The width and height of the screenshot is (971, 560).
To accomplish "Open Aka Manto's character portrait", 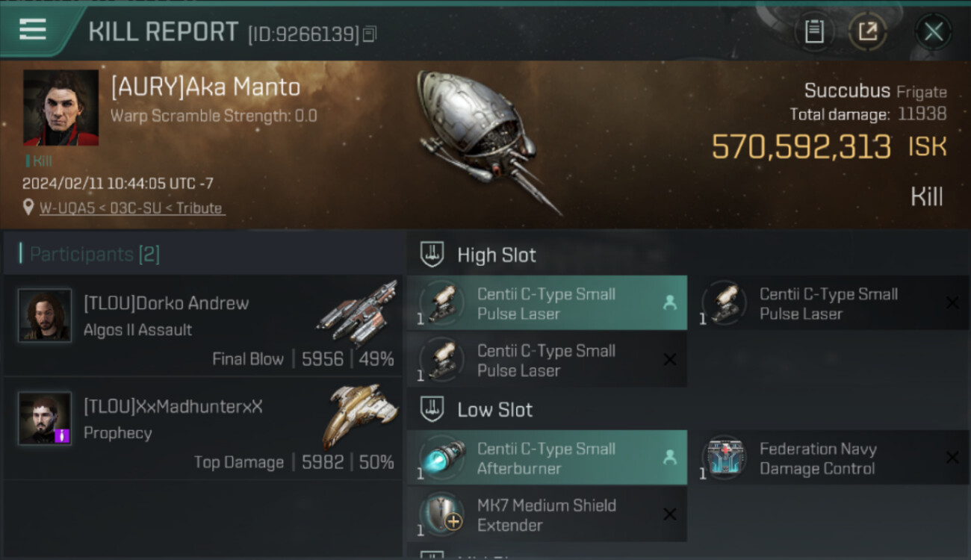I will coord(61,108).
